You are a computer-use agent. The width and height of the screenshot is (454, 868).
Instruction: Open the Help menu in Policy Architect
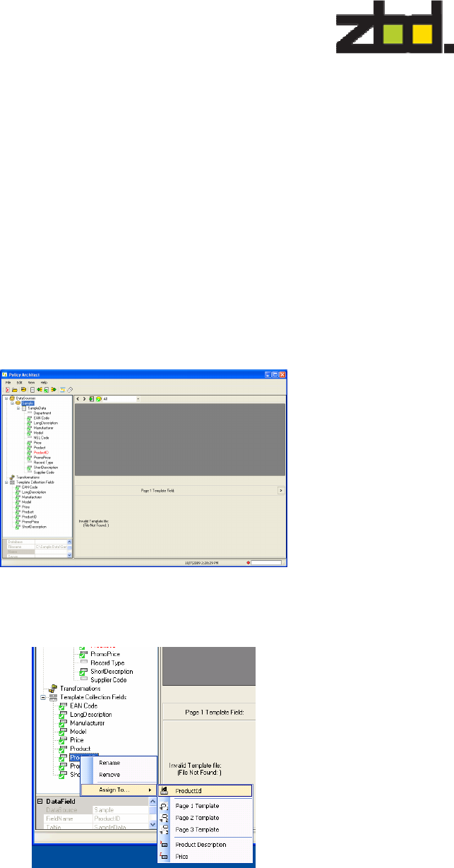coord(44,382)
